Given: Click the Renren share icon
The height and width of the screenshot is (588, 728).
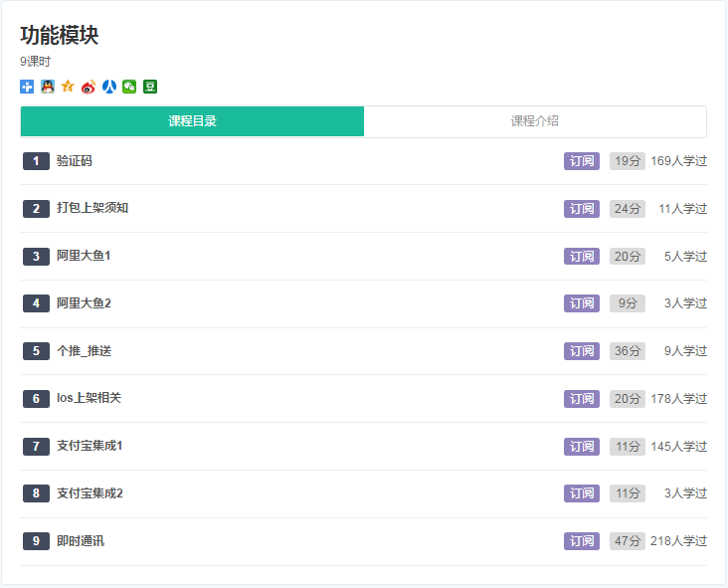Looking at the screenshot, I should point(109,87).
